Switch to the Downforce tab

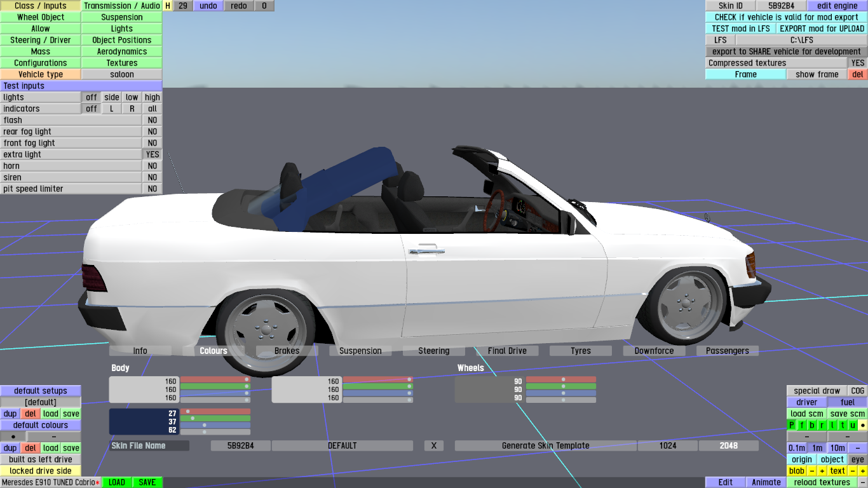(654, 351)
